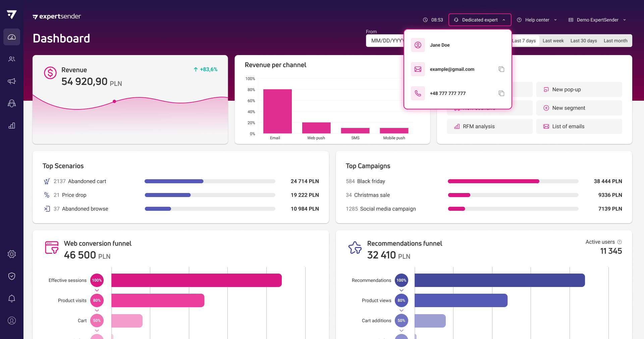Expand chevron below Effective sessions 100%
Image resolution: width=644 pixels, height=339 pixels.
pyautogui.click(x=97, y=290)
